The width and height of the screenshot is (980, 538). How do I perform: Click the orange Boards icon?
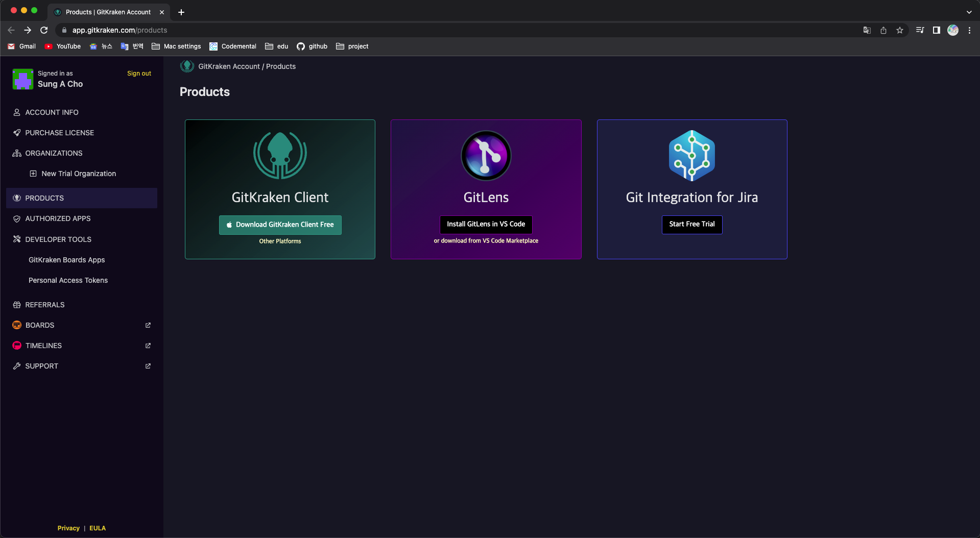(17, 325)
